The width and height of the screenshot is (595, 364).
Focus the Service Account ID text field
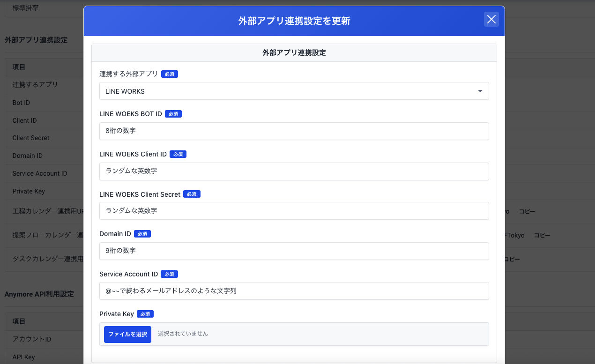[x=294, y=291]
